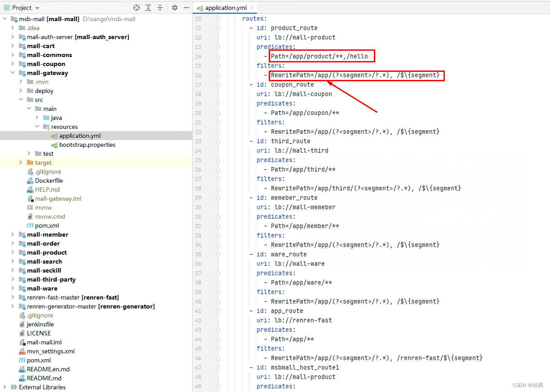Expand the mall-cart module
The width and height of the screenshot is (550, 392).
coord(13,46)
